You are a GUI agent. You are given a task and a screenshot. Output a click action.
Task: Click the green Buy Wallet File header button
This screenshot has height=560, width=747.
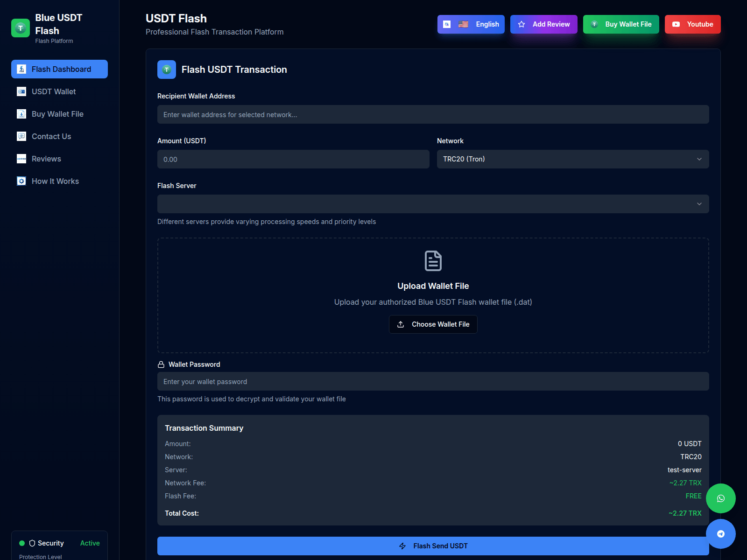(621, 24)
